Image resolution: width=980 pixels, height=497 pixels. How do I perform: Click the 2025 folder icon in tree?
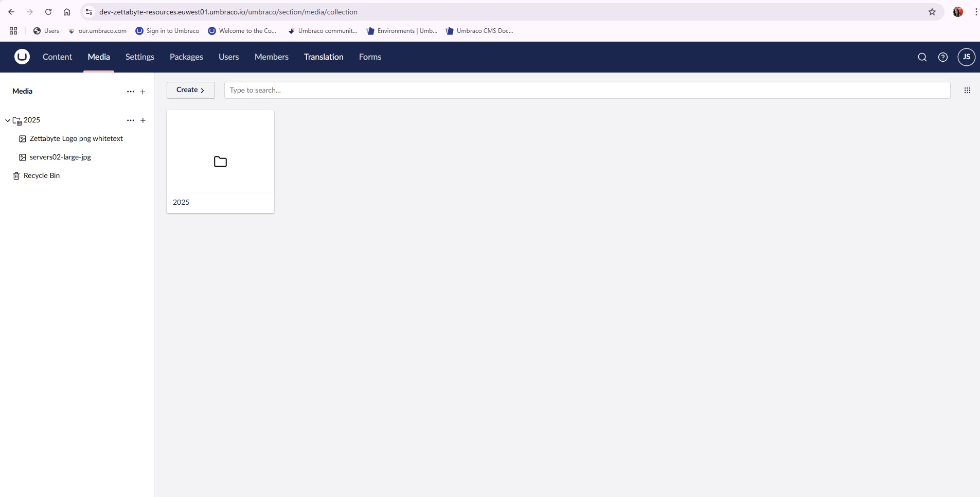(x=17, y=121)
